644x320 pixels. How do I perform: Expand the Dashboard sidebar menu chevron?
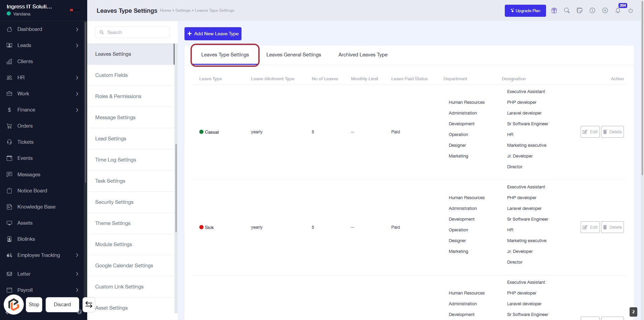77,30
